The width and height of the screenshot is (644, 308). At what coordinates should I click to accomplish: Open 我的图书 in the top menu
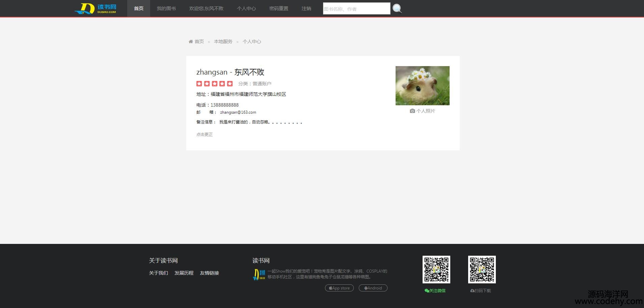(166, 8)
